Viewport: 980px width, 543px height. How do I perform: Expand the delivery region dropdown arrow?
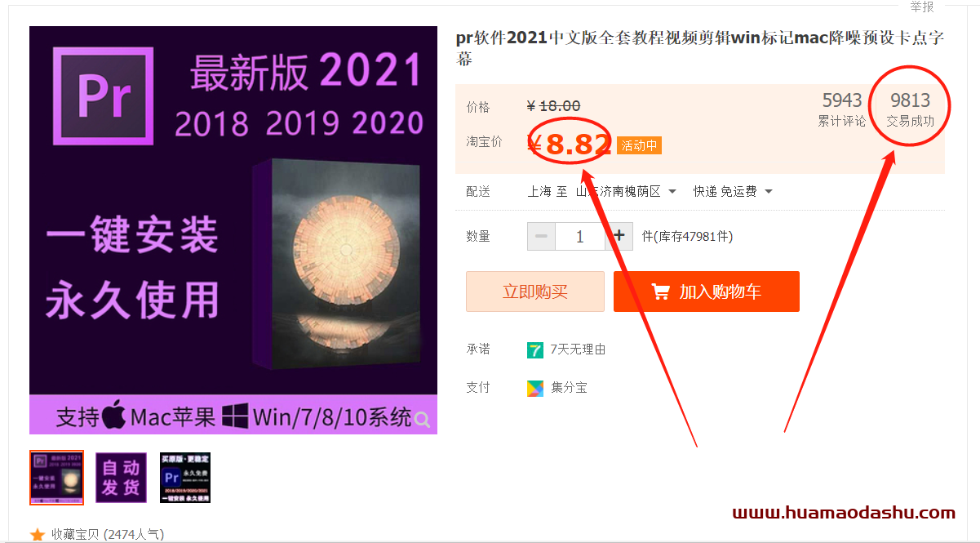click(672, 192)
